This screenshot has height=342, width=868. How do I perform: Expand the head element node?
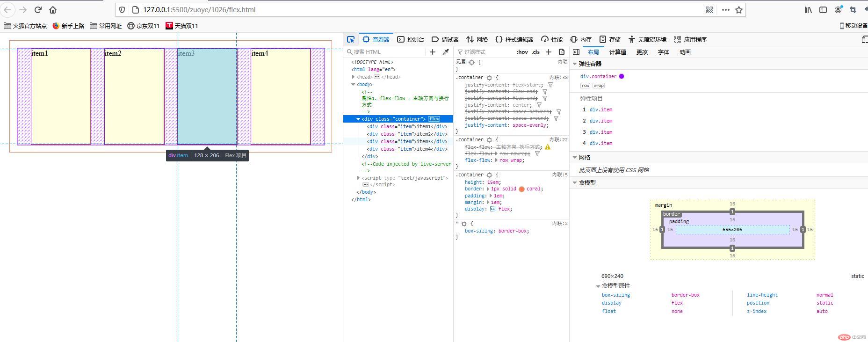pyautogui.click(x=353, y=77)
